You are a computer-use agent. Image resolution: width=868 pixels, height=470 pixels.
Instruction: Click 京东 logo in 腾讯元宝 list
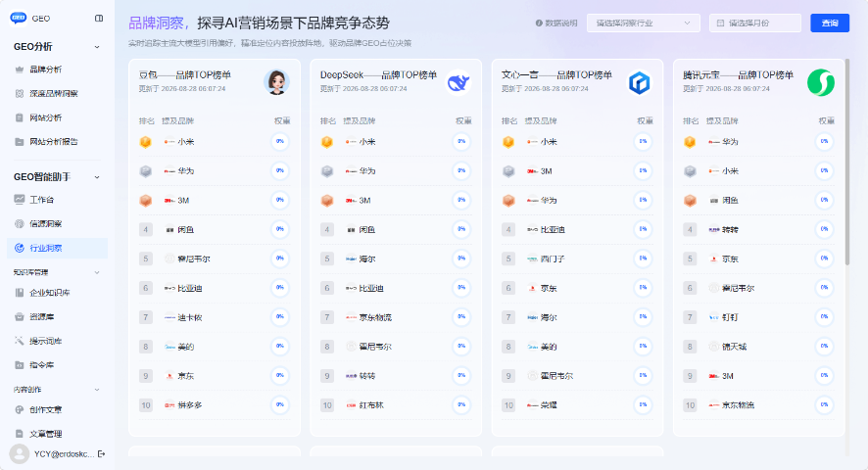click(714, 258)
